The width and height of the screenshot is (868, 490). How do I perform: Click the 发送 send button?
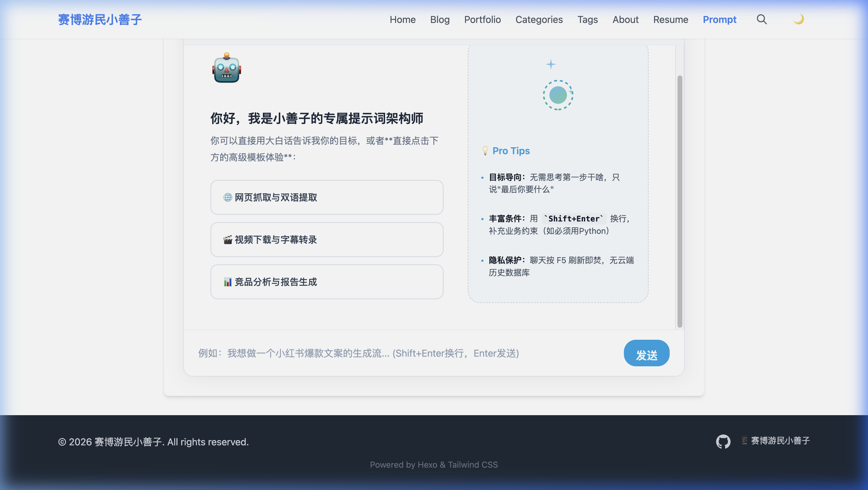646,353
